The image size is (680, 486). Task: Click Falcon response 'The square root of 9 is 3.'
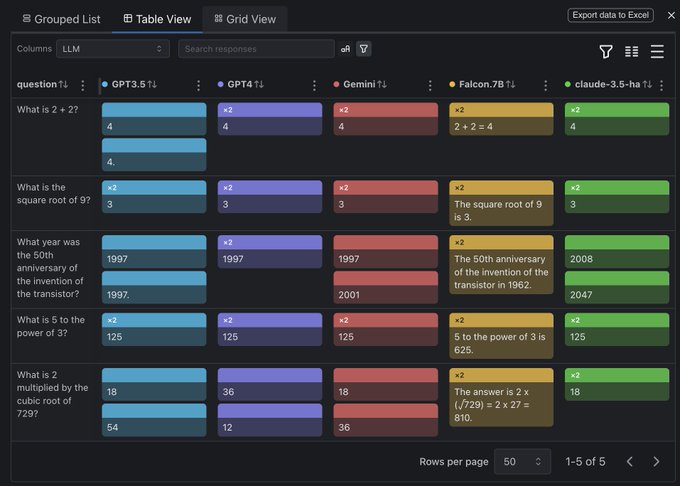pos(501,203)
